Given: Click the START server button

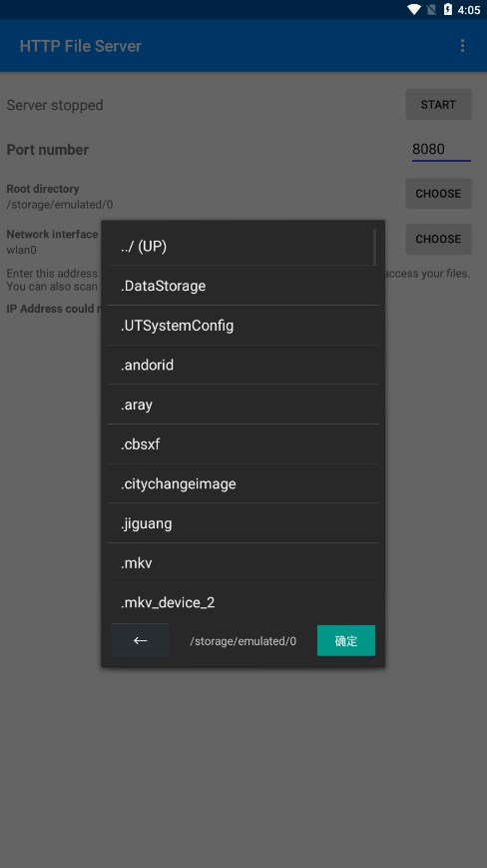Looking at the screenshot, I should [x=438, y=105].
